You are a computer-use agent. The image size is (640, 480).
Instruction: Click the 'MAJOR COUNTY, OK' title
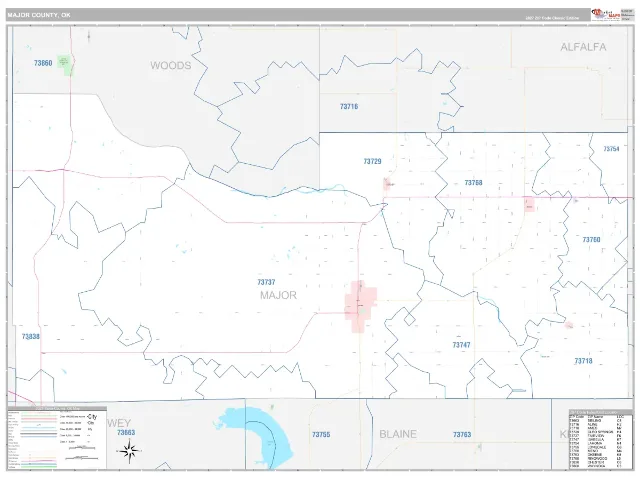[39, 15]
